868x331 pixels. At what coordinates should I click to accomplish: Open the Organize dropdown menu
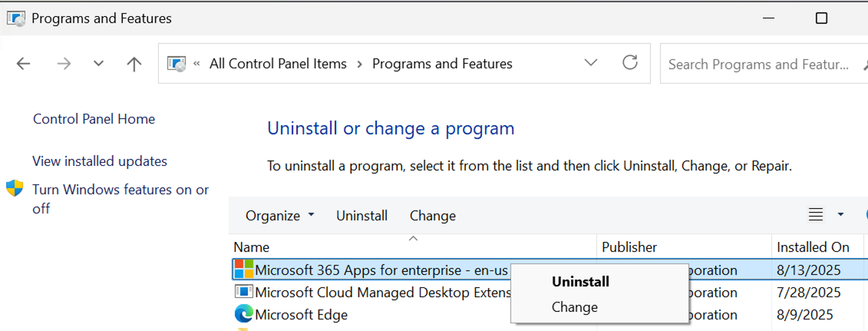click(x=280, y=216)
